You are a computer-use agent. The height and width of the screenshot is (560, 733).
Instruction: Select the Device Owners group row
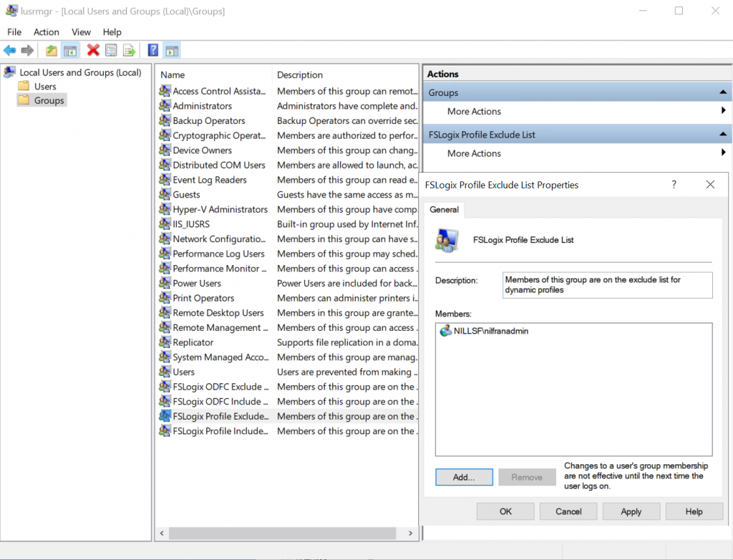pos(288,150)
